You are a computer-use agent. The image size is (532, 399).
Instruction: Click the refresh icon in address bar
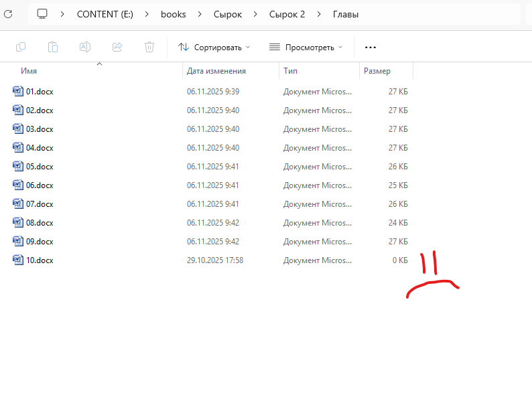[7, 14]
